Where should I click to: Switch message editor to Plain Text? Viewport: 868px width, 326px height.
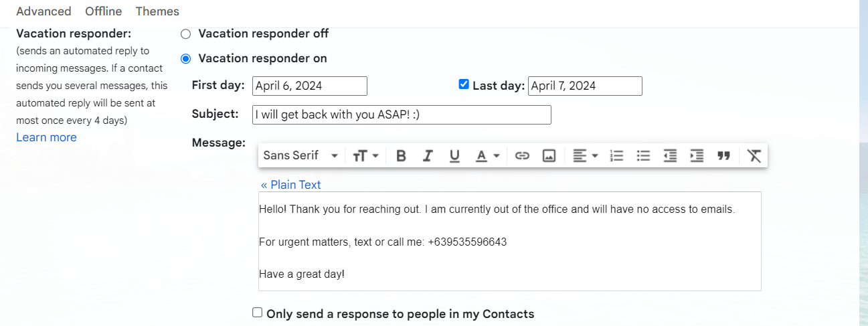291,185
